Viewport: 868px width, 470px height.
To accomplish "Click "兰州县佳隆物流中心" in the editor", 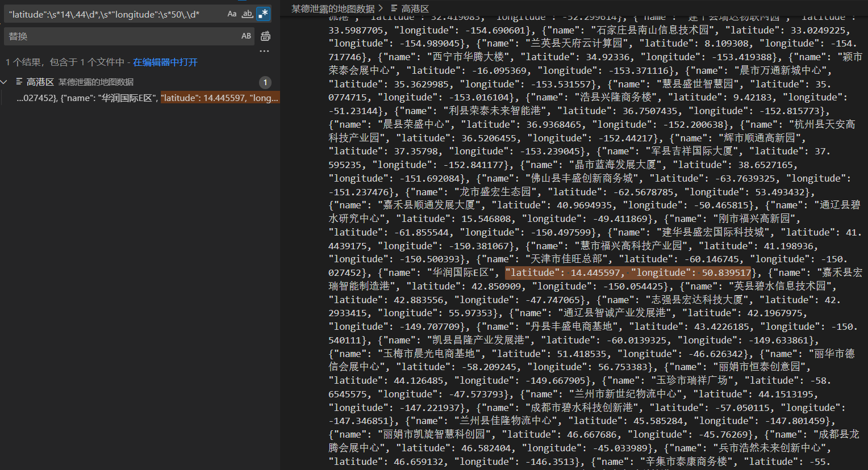I will [x=506, y=421].
